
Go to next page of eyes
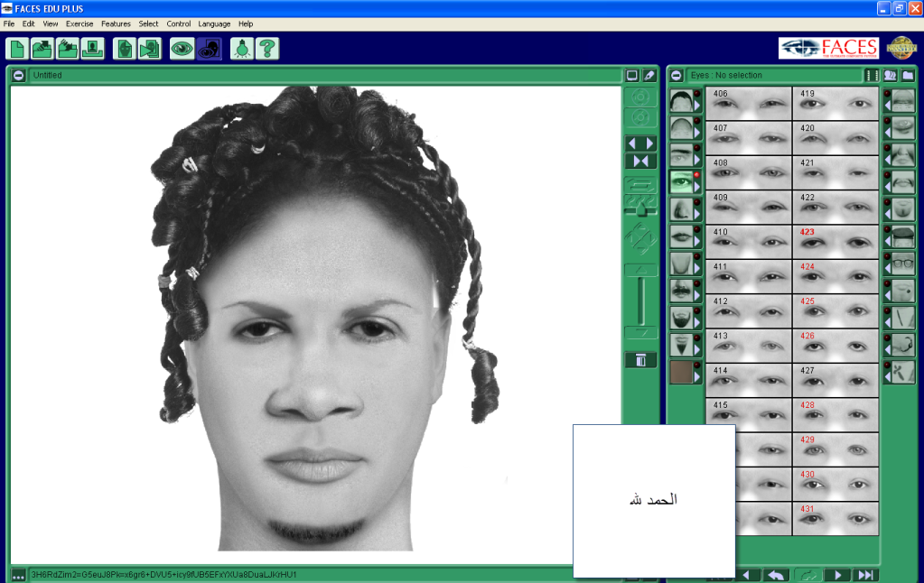836,576
